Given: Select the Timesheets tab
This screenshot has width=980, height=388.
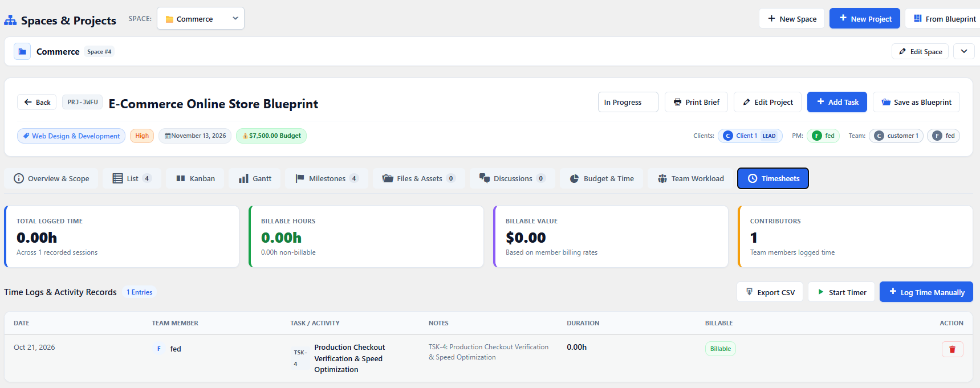Looking at the screenshot, I should click(773, 178).
